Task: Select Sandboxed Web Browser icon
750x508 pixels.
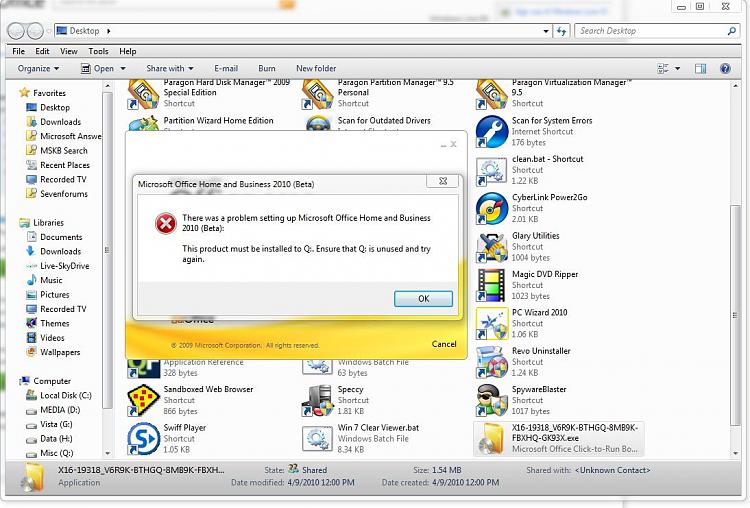Action: click(143, 400)
